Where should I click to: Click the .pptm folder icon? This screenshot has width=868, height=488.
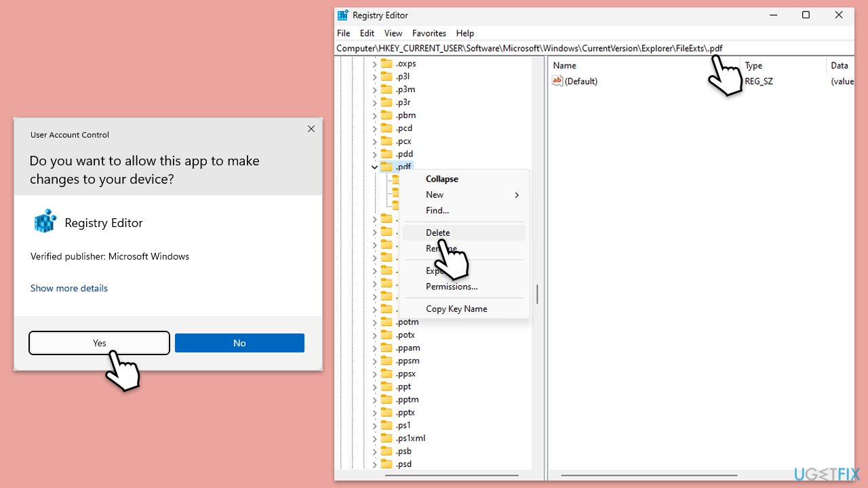[x=387, y=399]
